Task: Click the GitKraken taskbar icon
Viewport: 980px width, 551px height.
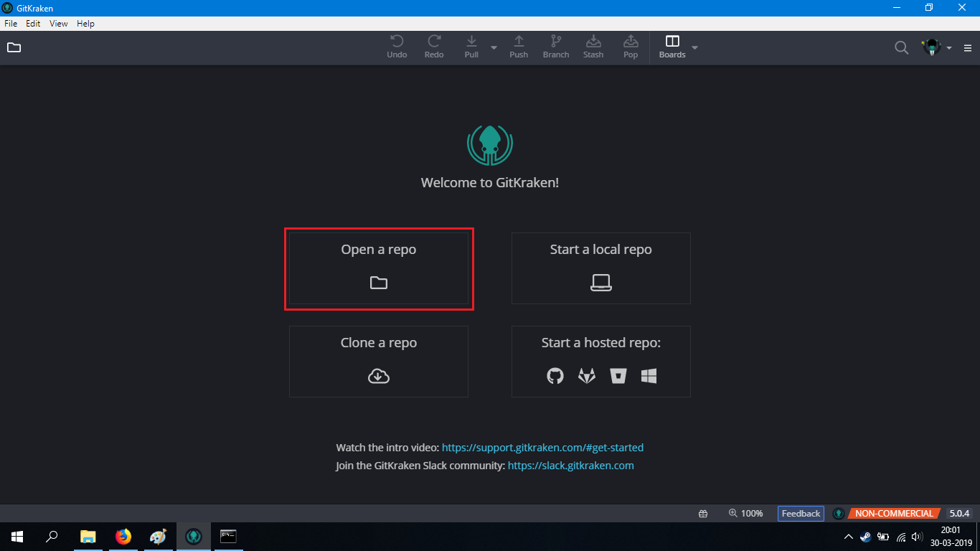Action: (193, 537)
